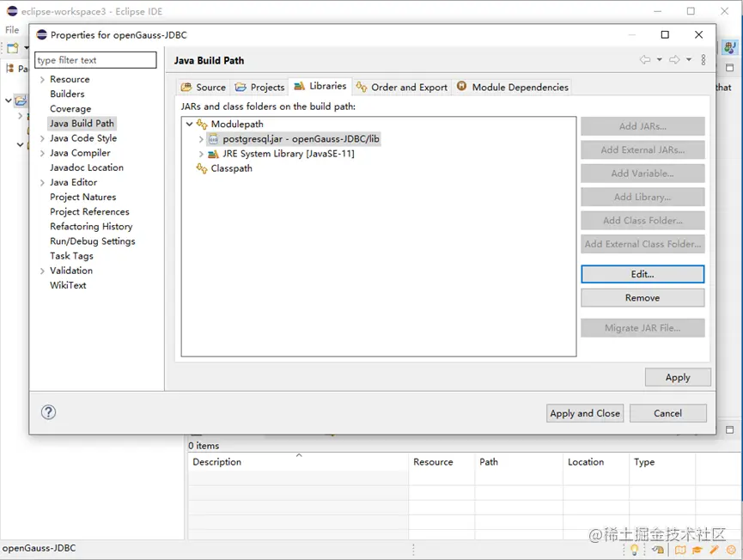Click the forward navigation arrow in Java Build Path header
This screenshot has width=743, height=560.
click(x=674, y=60)
